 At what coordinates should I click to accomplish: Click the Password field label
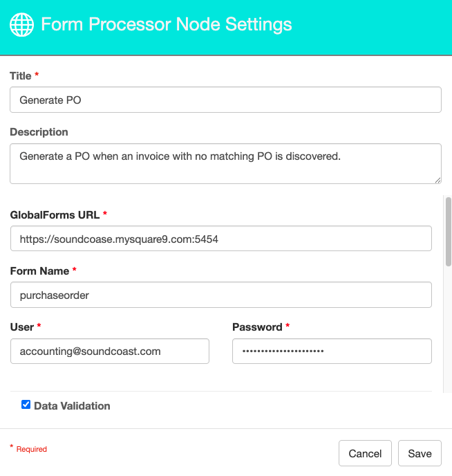tap(257, 327)
